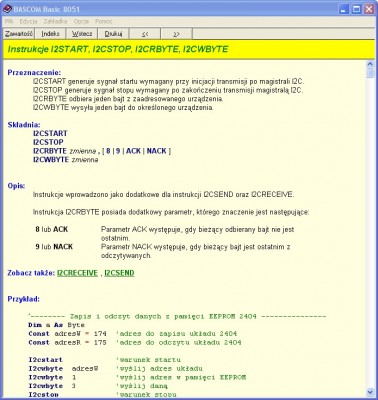Click the 'Const adresW = 174' code line
This screenshot has height=400, width=378.
(x=67, y=334)
